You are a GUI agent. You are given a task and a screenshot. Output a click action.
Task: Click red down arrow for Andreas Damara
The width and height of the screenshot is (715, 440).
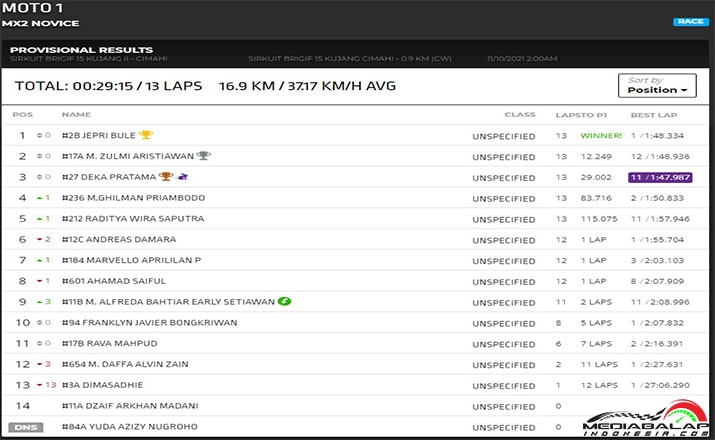pos(40,239)
